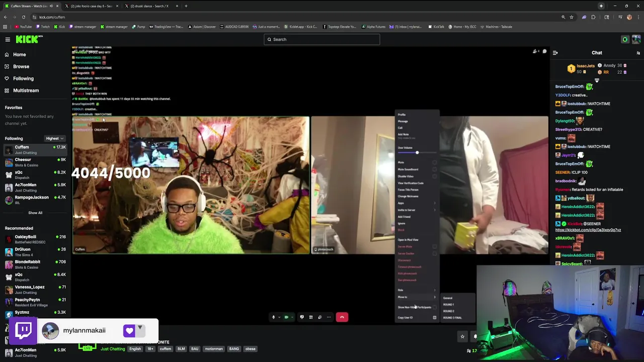
Task: Open the RampageJackson channel in Following
Action: point(35,200)
